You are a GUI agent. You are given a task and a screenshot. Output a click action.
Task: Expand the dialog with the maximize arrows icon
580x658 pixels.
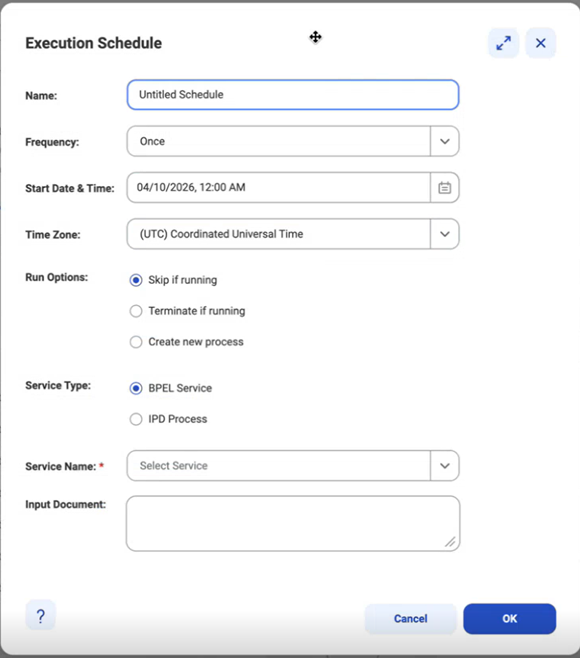[503, 43]
